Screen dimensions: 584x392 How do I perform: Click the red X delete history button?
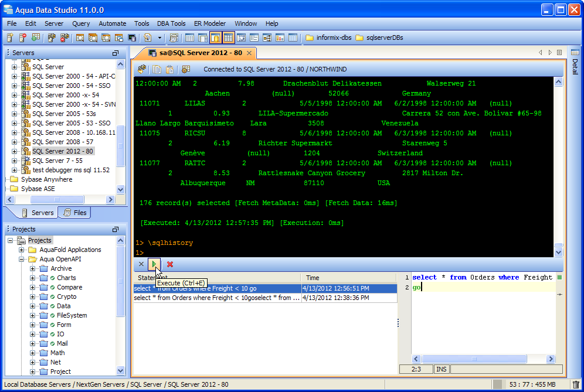170,264
